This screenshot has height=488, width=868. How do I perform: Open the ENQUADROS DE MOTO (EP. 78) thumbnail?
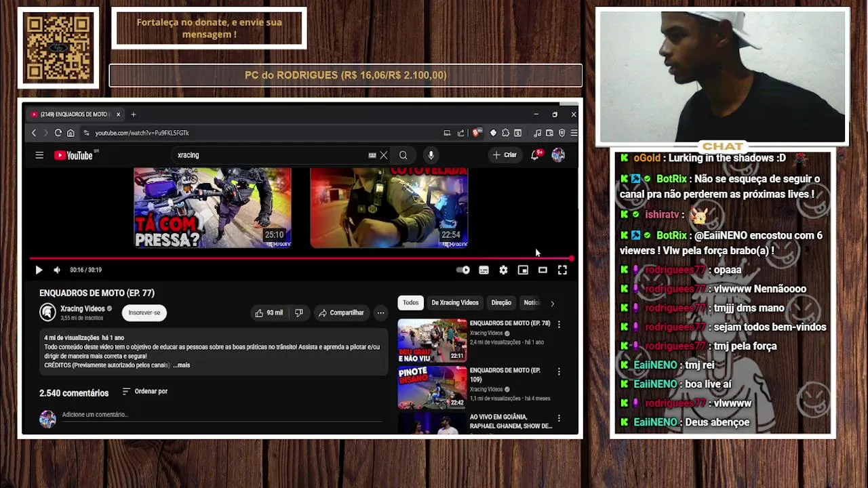432,340
